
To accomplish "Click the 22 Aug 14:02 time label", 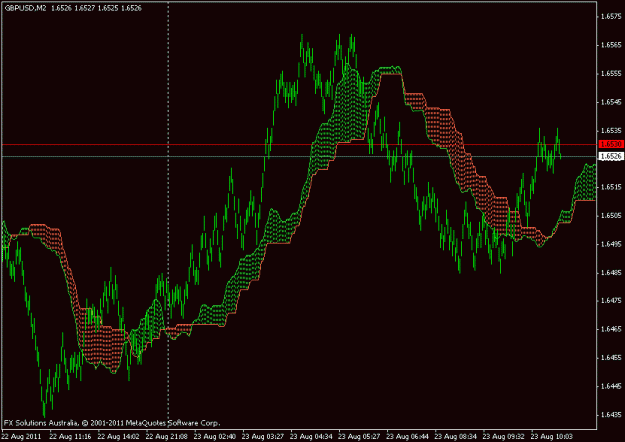I will click(118, 436).
